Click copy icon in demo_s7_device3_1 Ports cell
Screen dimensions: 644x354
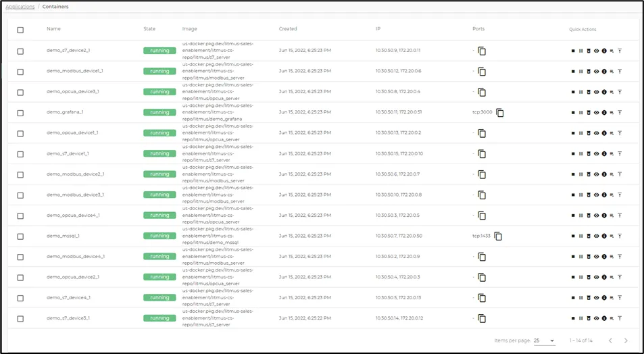[x=482, y=318]
